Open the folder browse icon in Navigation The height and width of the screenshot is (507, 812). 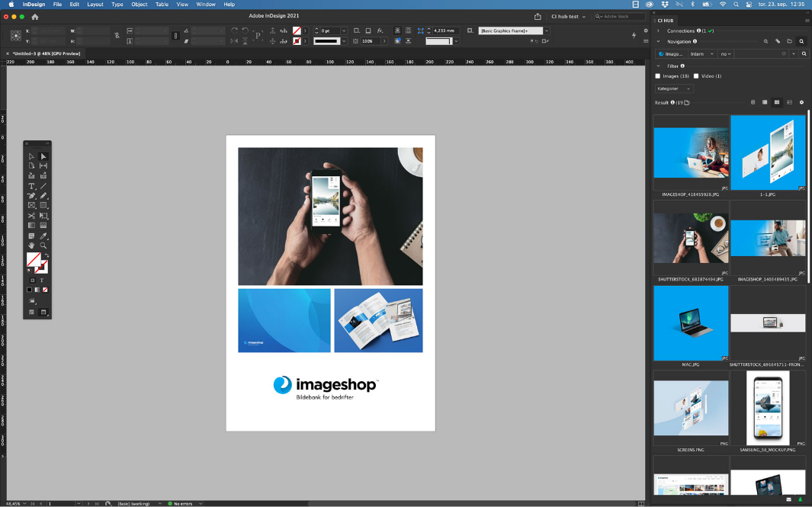point(789,41)
